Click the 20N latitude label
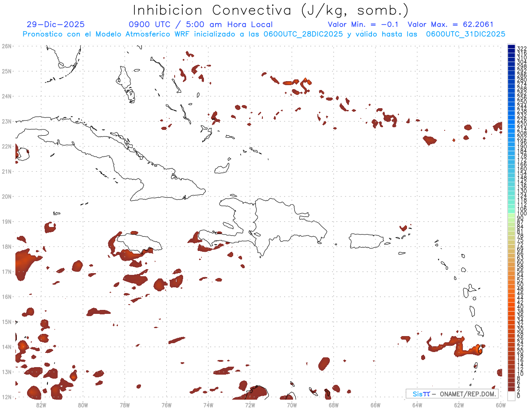 pos(7,196)
